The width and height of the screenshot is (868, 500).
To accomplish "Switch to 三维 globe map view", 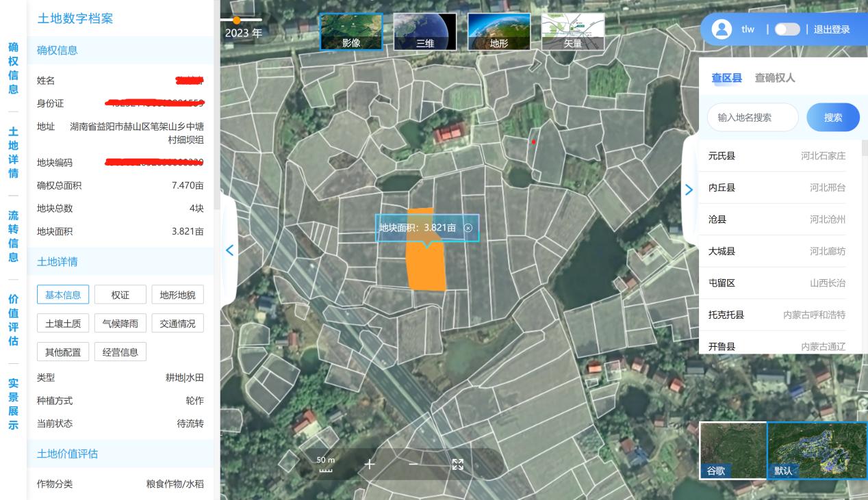I will pyautogui.click(x=424, y=32).
